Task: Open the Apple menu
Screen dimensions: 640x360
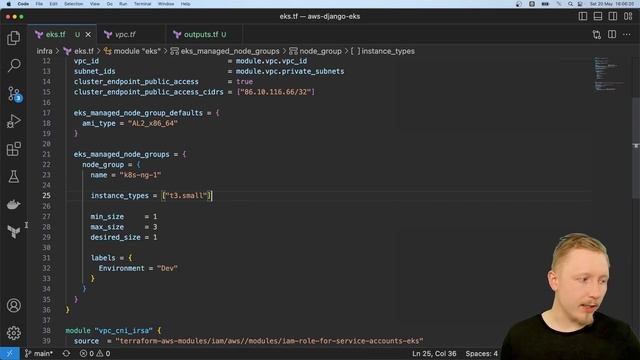Action: [x=9, y=4]
